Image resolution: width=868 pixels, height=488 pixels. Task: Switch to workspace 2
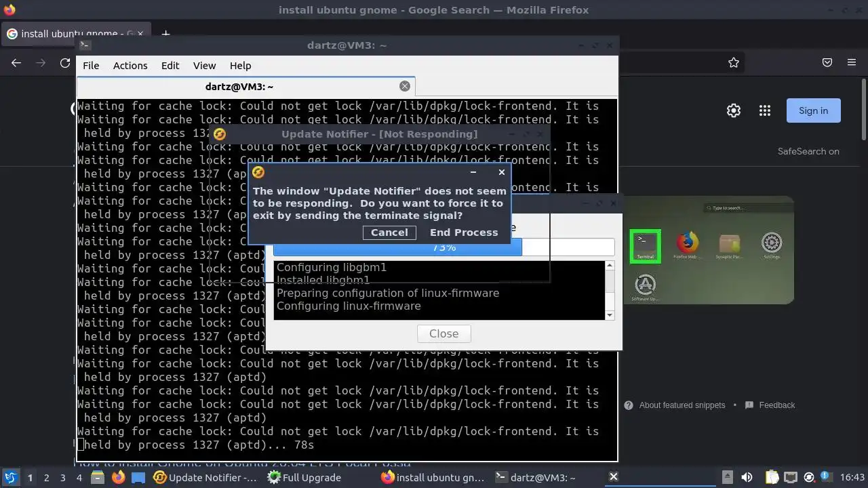[x=46, y=477]
